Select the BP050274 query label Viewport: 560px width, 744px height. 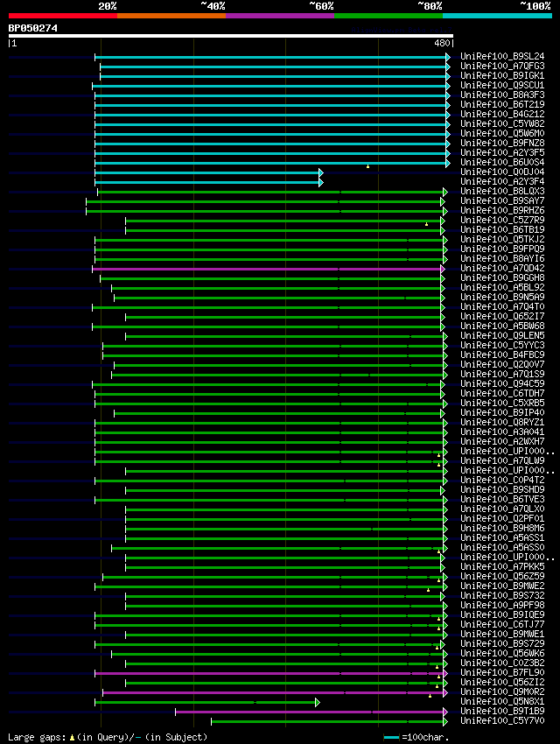pos(32,28)
